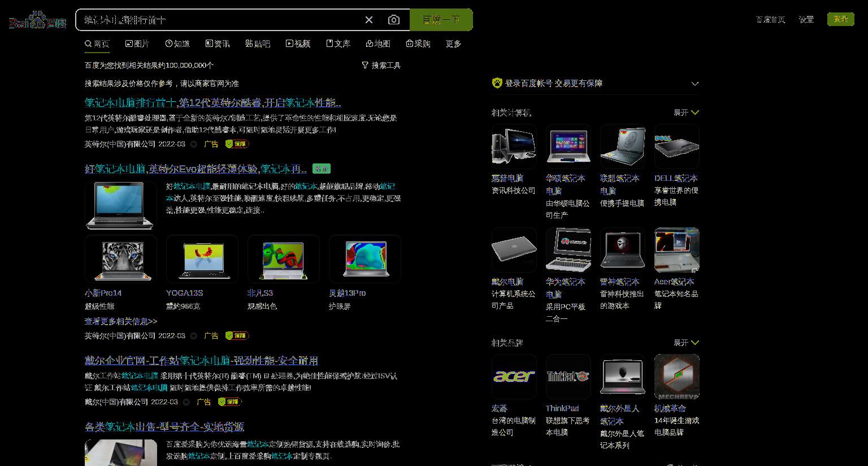This screenshot has height=466, width=868.
Task: Open the 采购 tab
Action: (418, 44)
